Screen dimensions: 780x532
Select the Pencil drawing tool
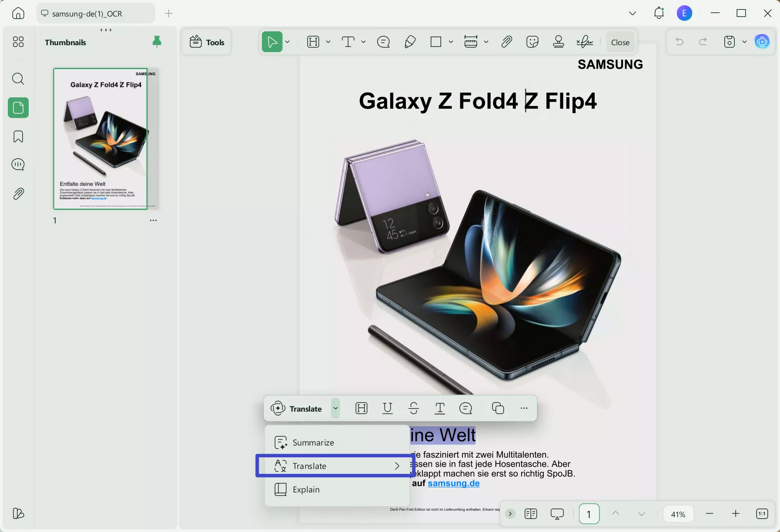tap(410, 42)
